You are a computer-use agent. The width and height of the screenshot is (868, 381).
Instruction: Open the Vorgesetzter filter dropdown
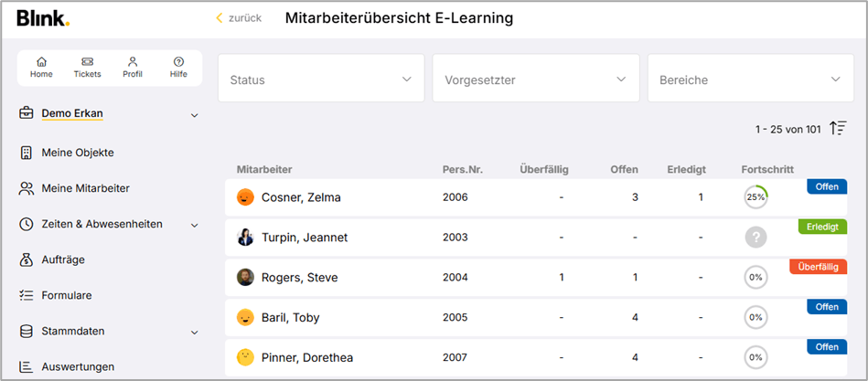point(535,79)
